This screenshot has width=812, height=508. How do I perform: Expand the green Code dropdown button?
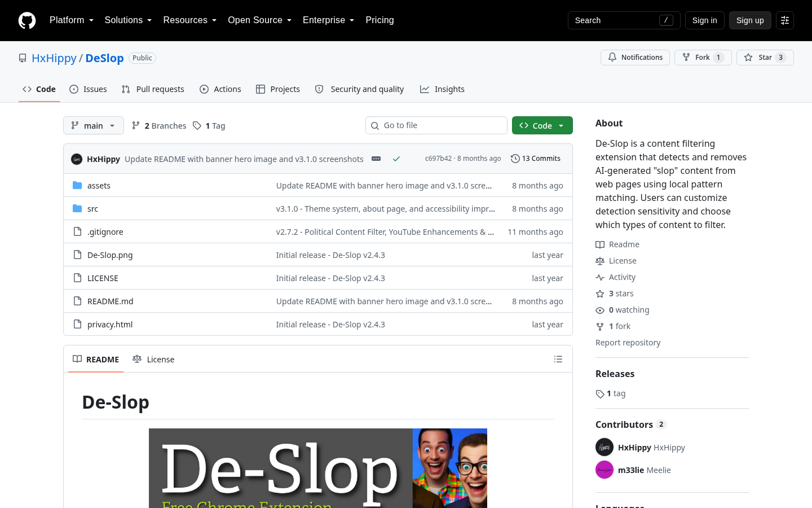point(542,125)
